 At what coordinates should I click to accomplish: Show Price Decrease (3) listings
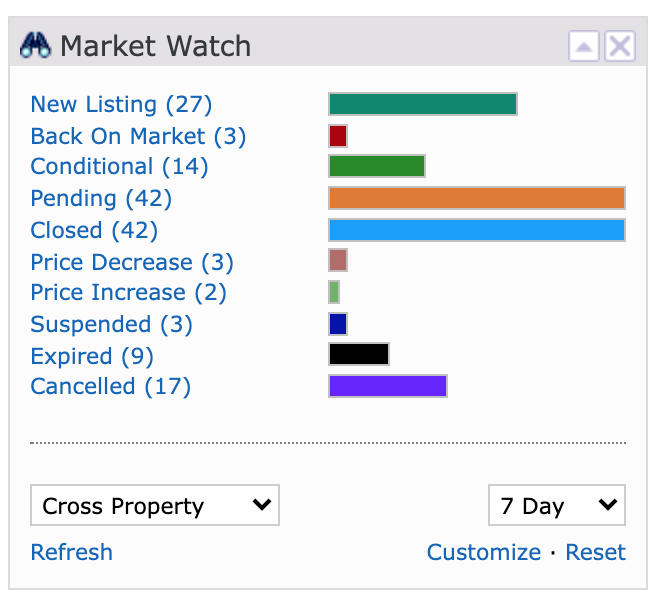[x=132, y=262]
